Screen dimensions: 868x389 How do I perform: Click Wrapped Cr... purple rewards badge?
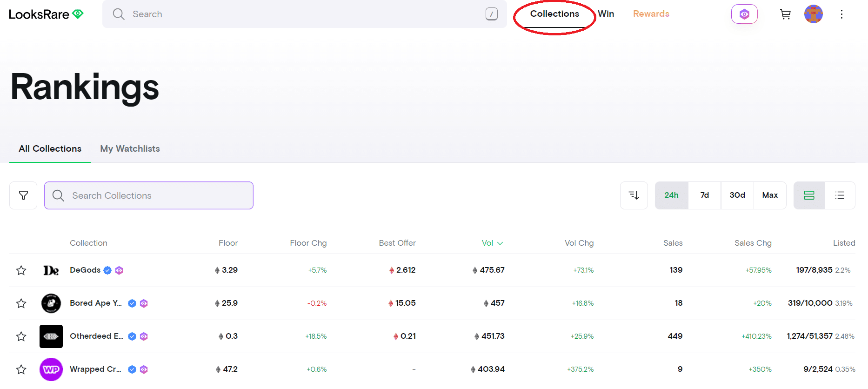click(x=144, y=369)
